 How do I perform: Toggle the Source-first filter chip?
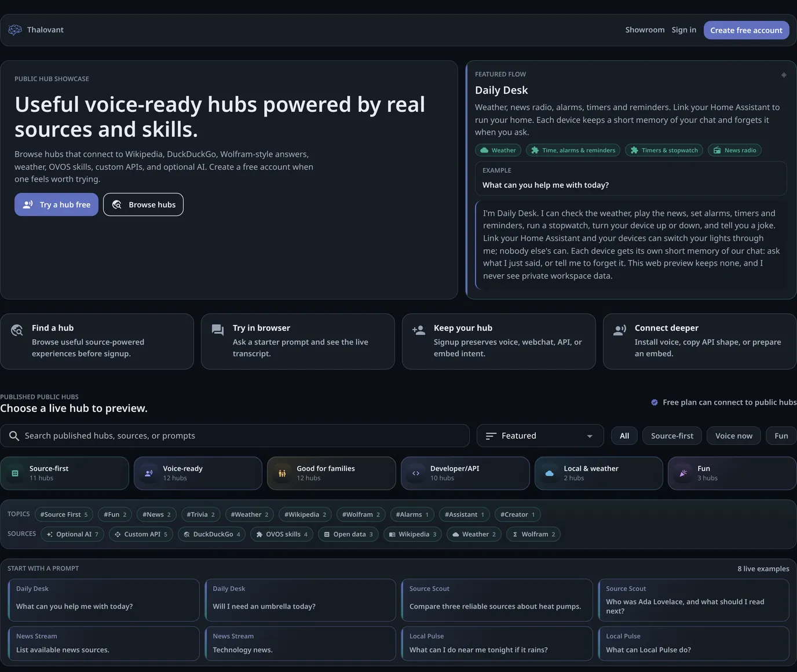[672, 436]
